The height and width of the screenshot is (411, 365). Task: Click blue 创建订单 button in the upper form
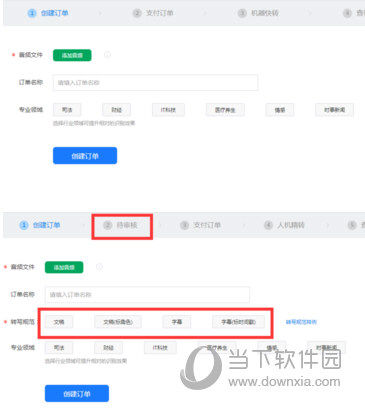85,156
